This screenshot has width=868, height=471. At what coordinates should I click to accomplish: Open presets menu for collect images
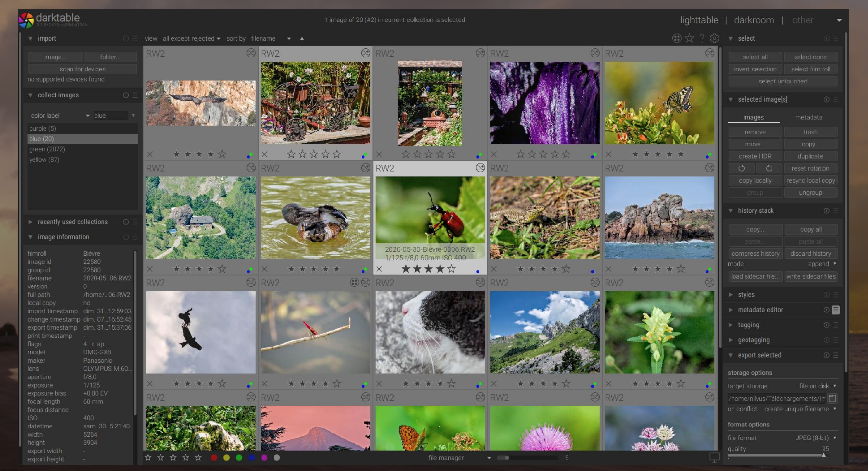[x=135, y=95]
